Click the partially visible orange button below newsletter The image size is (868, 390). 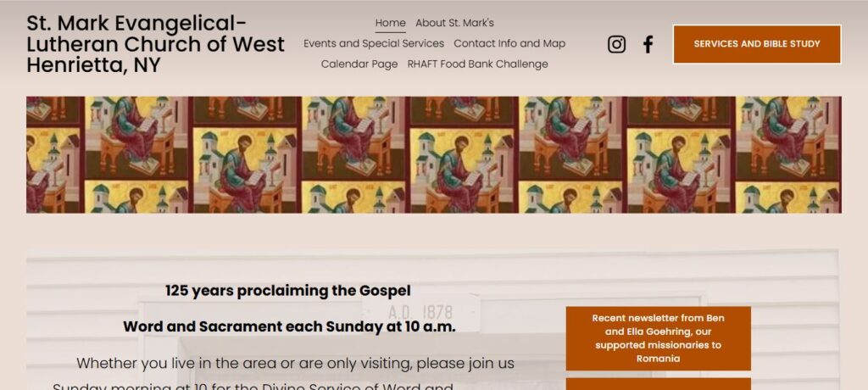tap(658, 384)
